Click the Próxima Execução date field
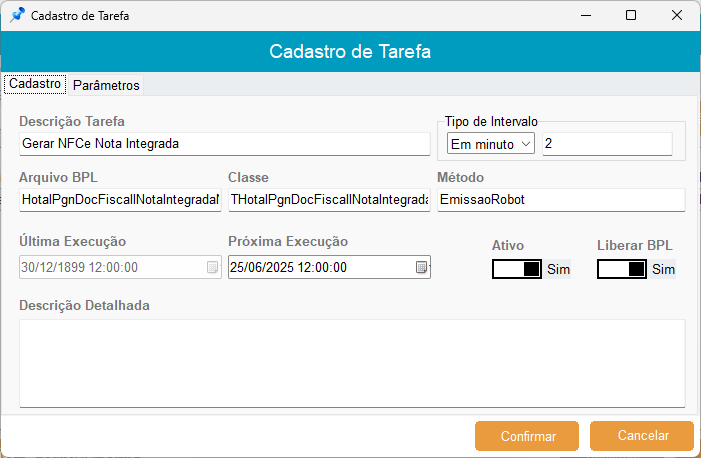Image resolution: width=701 pixels, height=458 pixels. 320,267
